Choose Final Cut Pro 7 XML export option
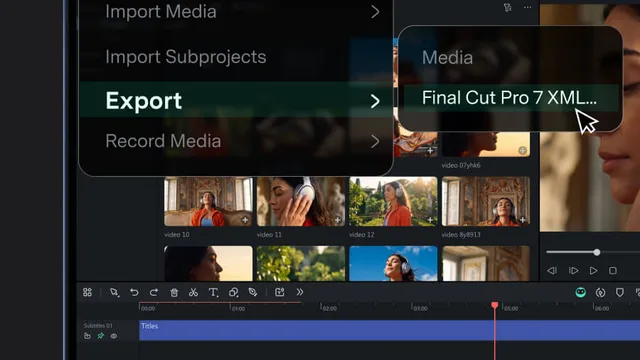 pyautogui.click(x=510, y=98)
